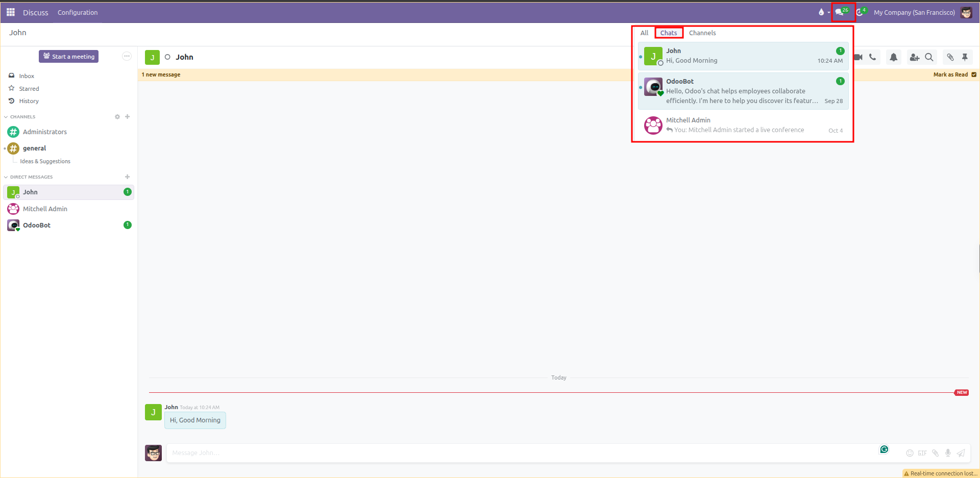Select the Chats tab in messaging popup

(x=669, y=33)
